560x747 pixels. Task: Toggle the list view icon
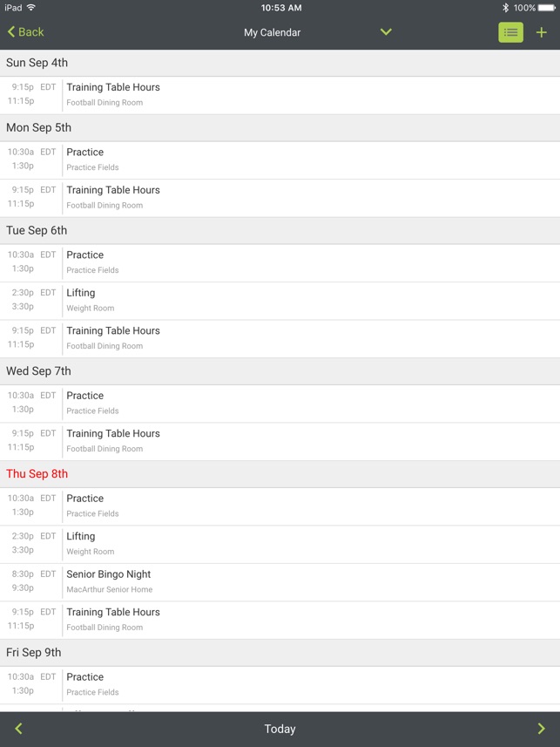coord(510,32)
